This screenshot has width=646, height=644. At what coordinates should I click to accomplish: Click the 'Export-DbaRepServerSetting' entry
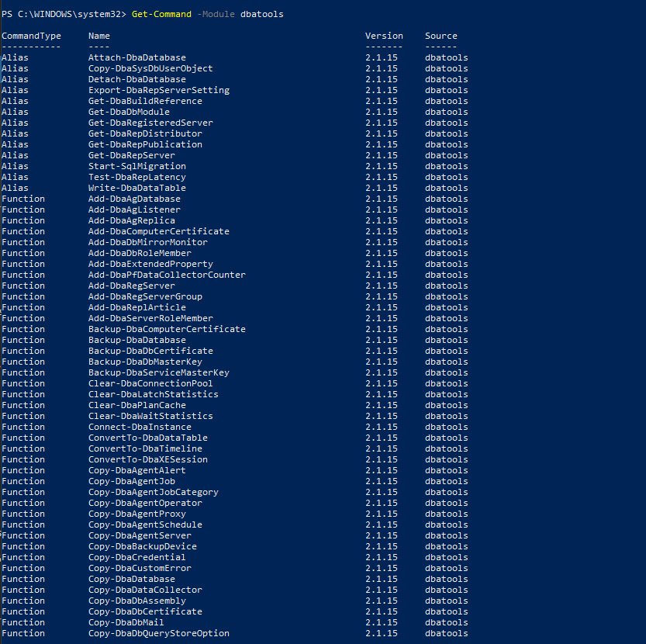[x=159, y=90]
